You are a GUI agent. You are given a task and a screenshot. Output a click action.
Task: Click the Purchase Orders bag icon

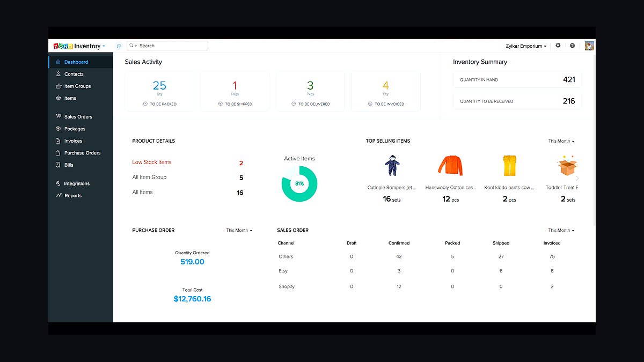[x=58, y=153]
